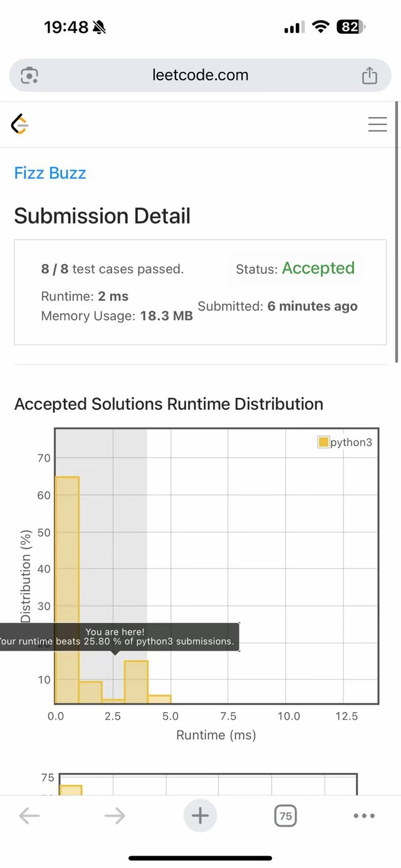Open the tab switcher showing 75 tabs
Image resolution: width=401 pixels, height=868 pixels.
(285, 815)
